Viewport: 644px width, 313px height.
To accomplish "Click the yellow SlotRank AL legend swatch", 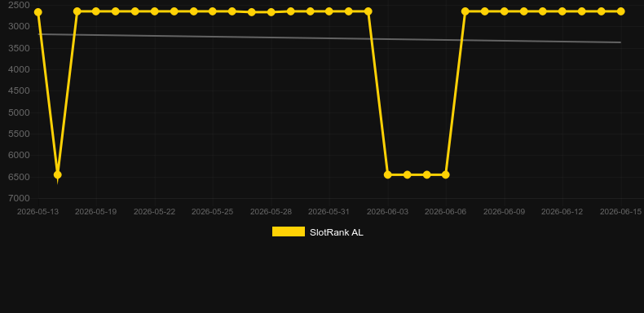I will pyautogui.click(x=289, y=231).
